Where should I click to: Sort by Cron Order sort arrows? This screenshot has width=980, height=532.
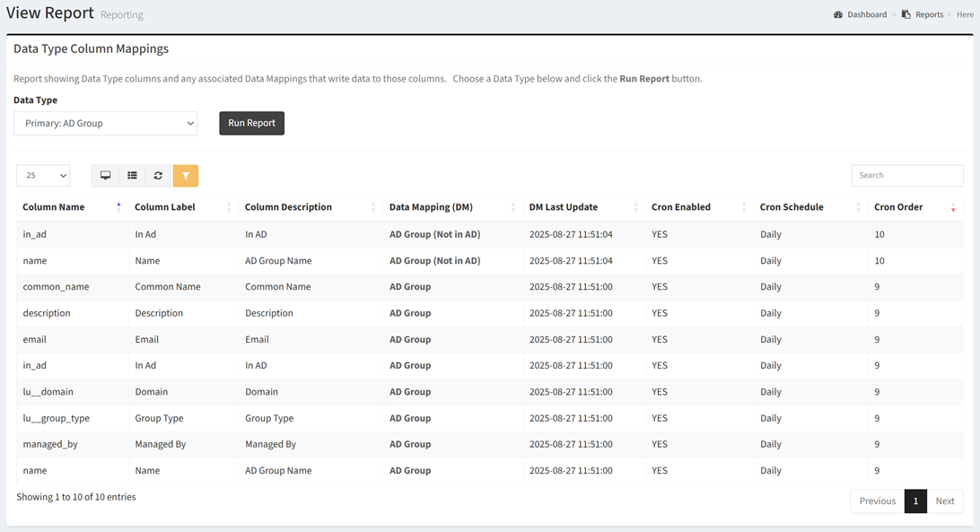pyautogui.click(x=952, y=207)
